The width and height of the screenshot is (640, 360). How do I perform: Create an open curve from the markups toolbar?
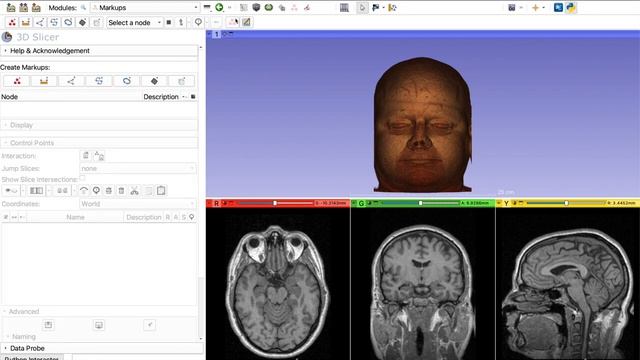(x=54, y=22)
